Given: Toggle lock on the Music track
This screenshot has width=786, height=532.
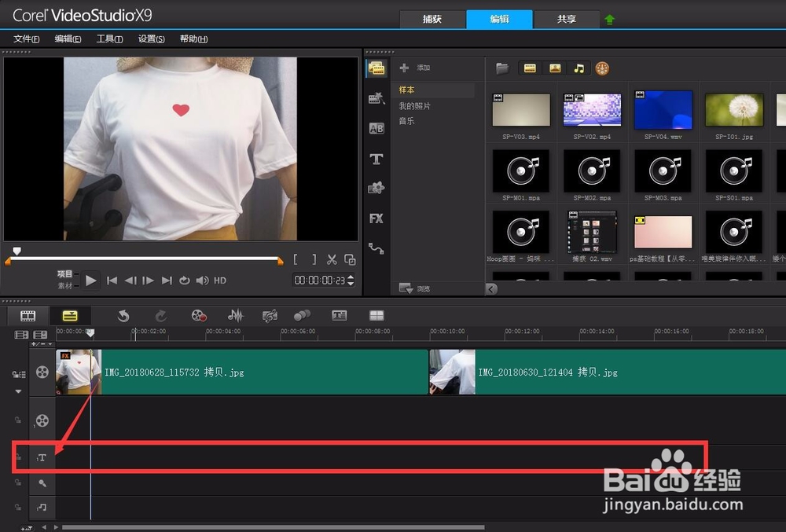Looking at the screenshot, I should pyautogui.click(x=18, y=507).
